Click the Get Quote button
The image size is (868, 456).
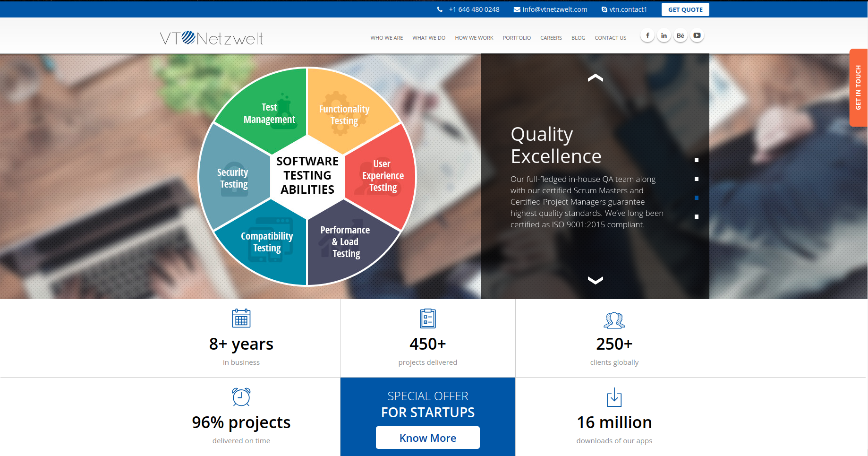tap(685, 9)
